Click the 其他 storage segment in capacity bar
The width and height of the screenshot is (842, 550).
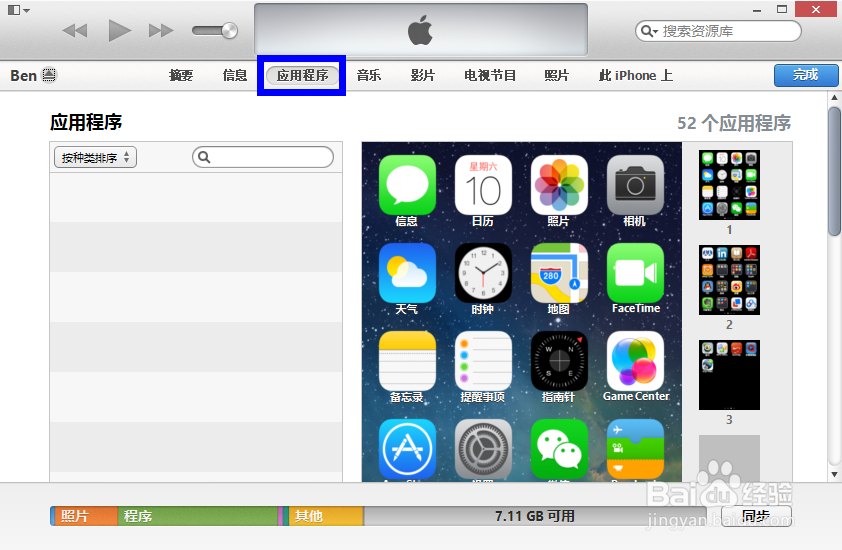(326, 516)
